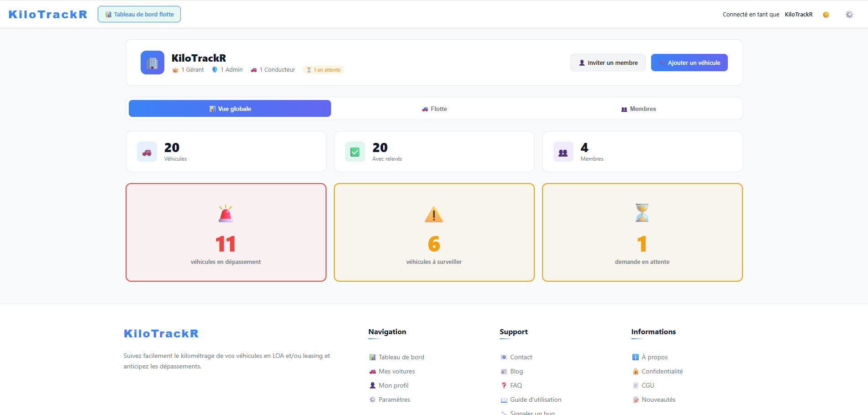868x415 pixels.
Task: Open the 11 véhicules en dépassement card
Action: 226,232
